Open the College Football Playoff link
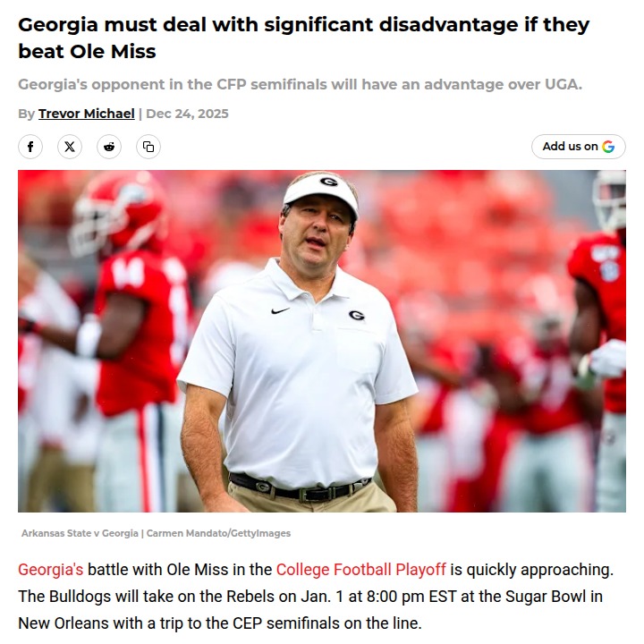Image resolution: width=644 pixels, height=644 pixels. [x=360, y=570]
